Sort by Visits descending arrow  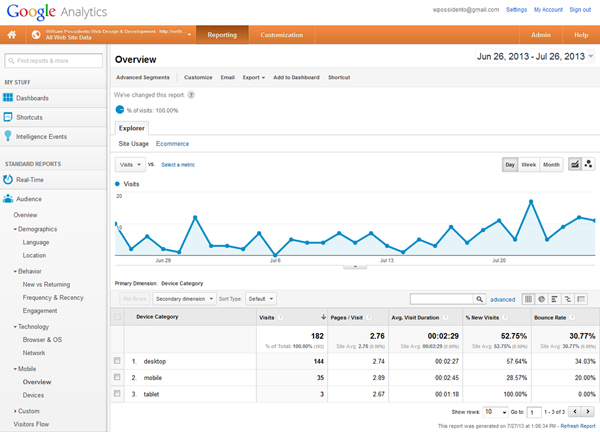pyautogui.click(x=323, y=317)
